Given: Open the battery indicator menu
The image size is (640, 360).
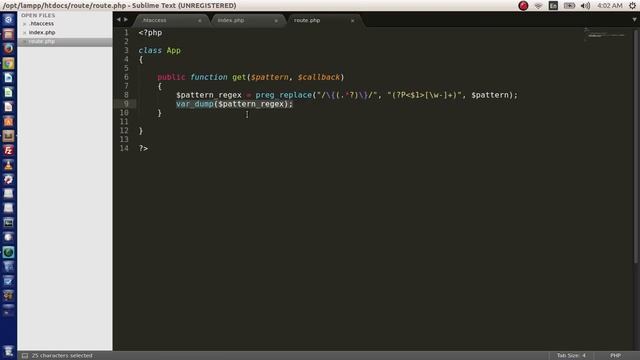Looking at the screenshot, I should [569, 6].
